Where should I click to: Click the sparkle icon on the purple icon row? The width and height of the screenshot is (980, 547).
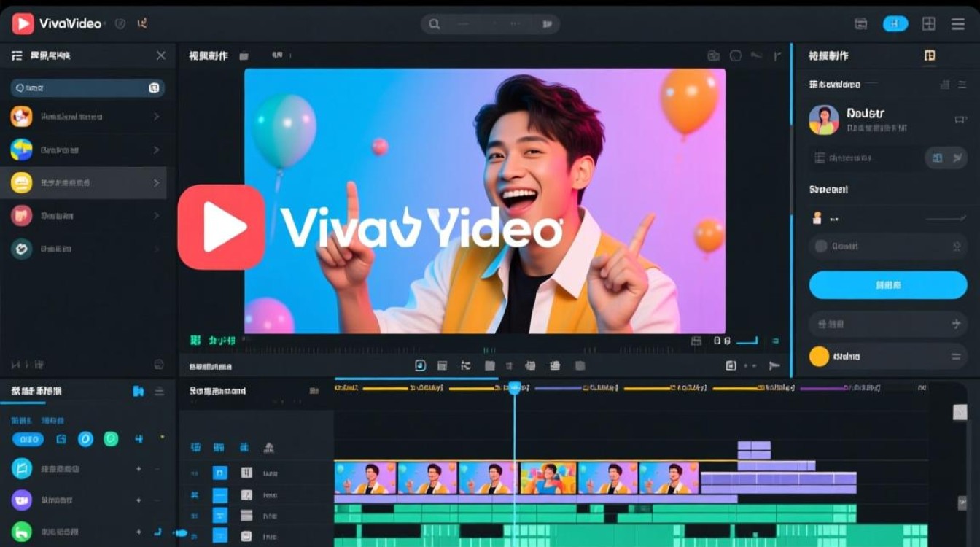[139, 500]
